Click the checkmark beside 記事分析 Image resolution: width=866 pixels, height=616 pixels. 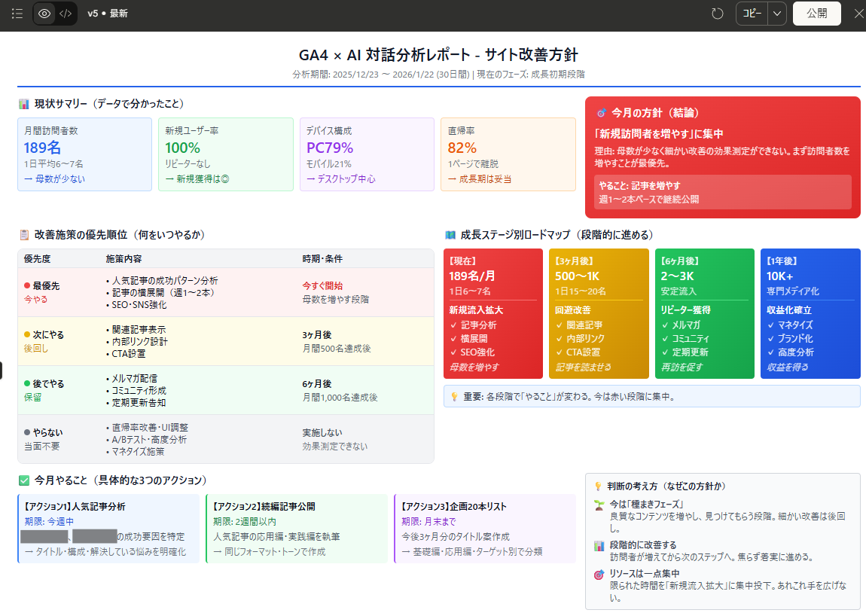[453, 325]
